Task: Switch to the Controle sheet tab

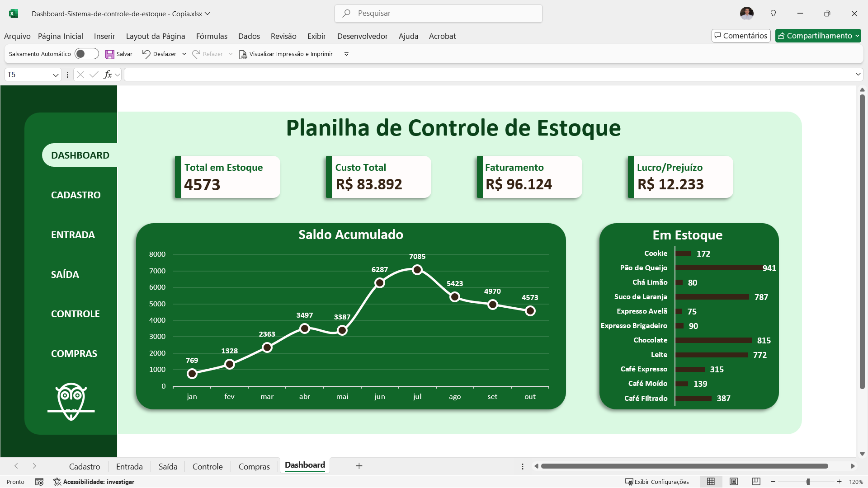Action: pyautogui.click(x=208, y=466)
